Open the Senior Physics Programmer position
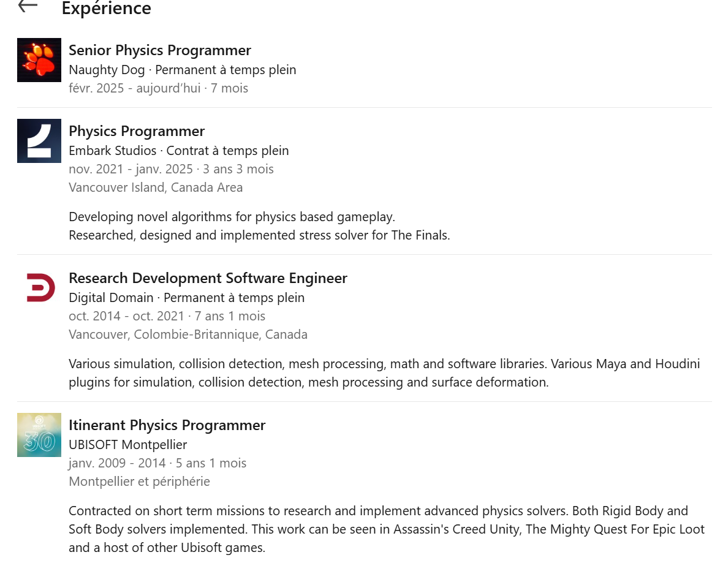 160,50
